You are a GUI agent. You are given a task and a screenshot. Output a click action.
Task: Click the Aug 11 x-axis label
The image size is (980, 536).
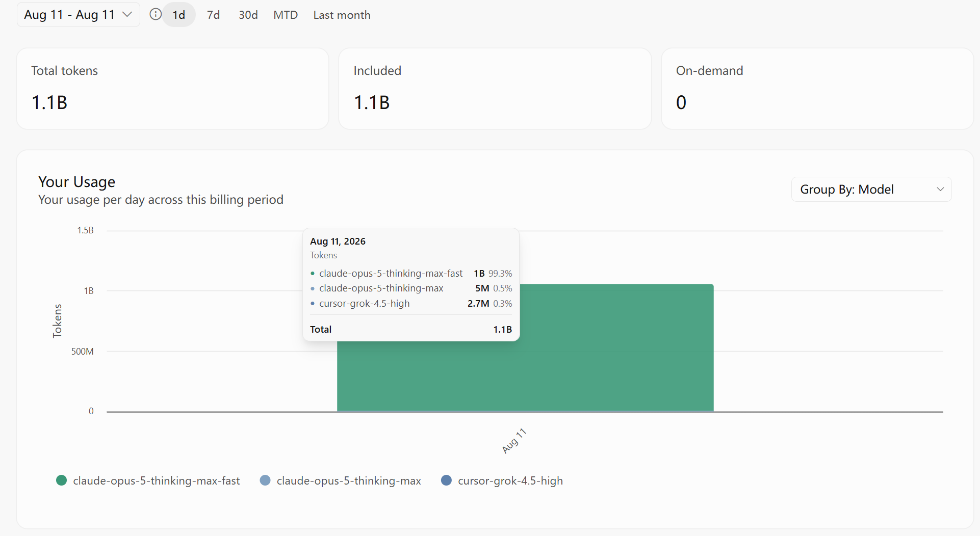click(x=514, y=441)
